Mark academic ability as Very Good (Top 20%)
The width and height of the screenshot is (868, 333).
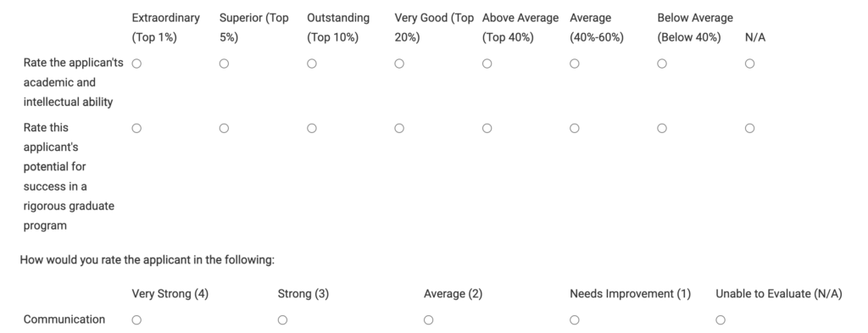point(399,64)
